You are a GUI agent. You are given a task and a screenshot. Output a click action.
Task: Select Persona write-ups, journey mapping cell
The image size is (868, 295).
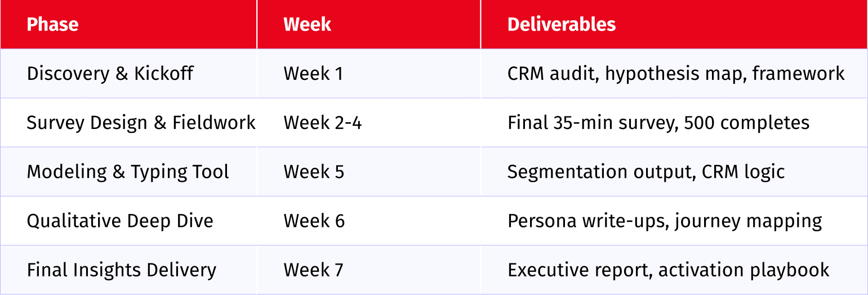674,221
